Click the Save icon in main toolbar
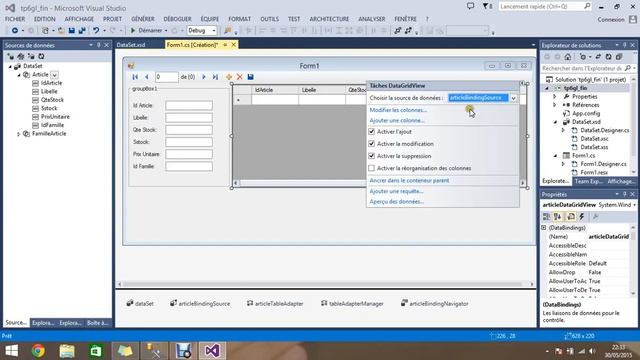This screenshot has height=360, width=640. 72,31
